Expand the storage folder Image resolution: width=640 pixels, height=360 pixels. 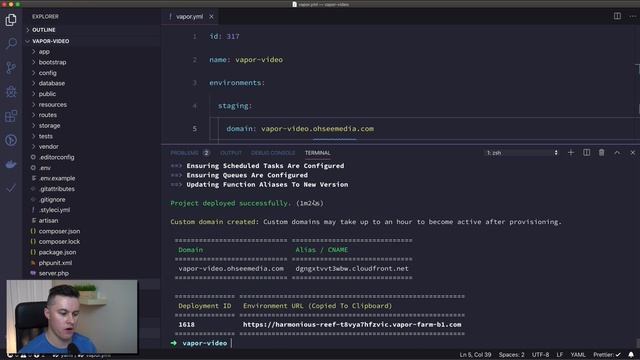tap(49, 126)
